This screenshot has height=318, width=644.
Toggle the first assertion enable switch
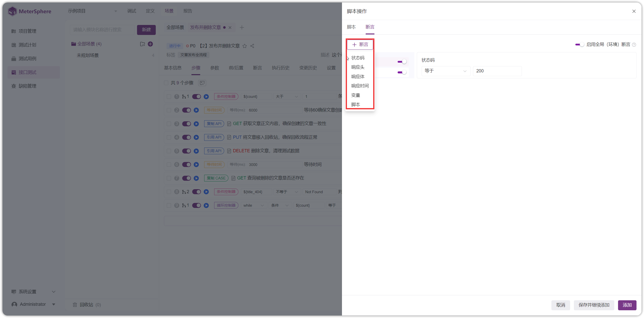(402, 62)
